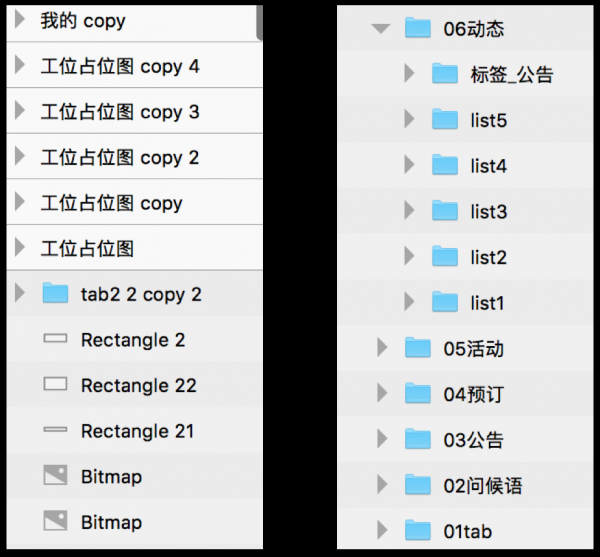Click the tab2 2 copy 2 folder icon
The image size is (600, 557).
click(55, 294)
